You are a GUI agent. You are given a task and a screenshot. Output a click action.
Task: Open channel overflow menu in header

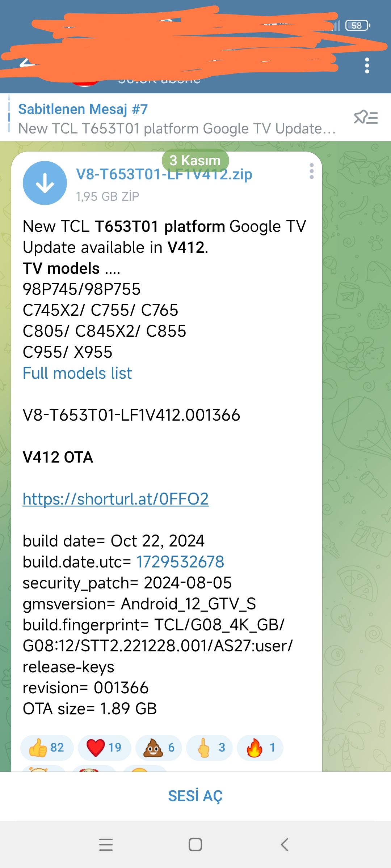coord(367,65)
